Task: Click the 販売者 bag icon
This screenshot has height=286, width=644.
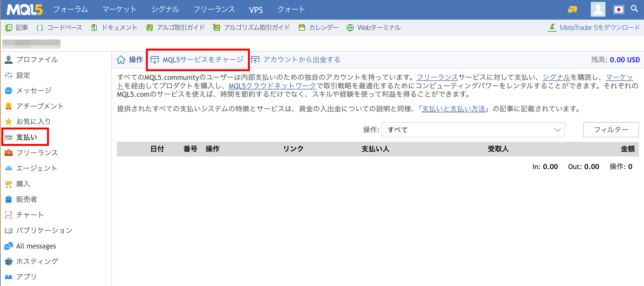Action: click(9, 199)
